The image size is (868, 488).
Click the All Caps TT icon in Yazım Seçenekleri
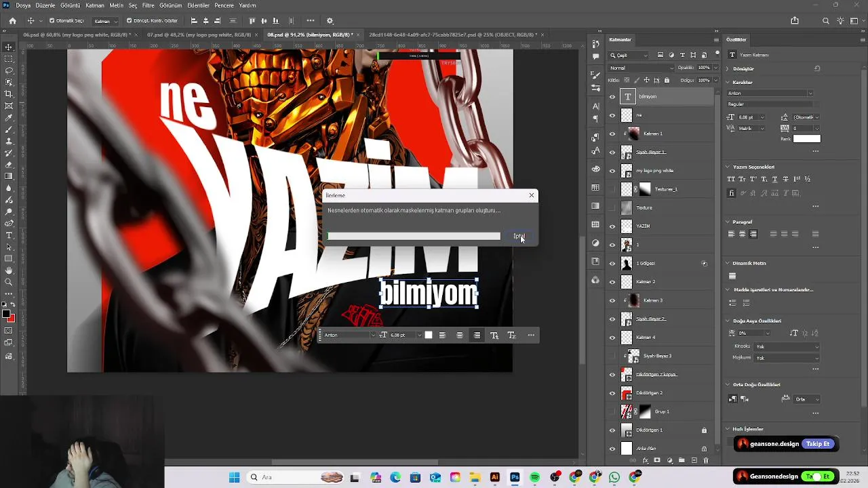pyautogui.click(x=731, y=179)
